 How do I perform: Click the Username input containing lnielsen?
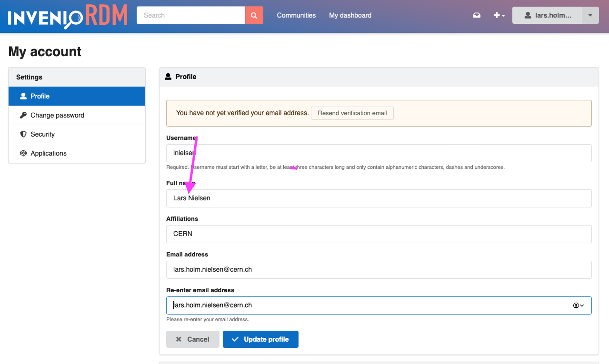coord(333,153)
